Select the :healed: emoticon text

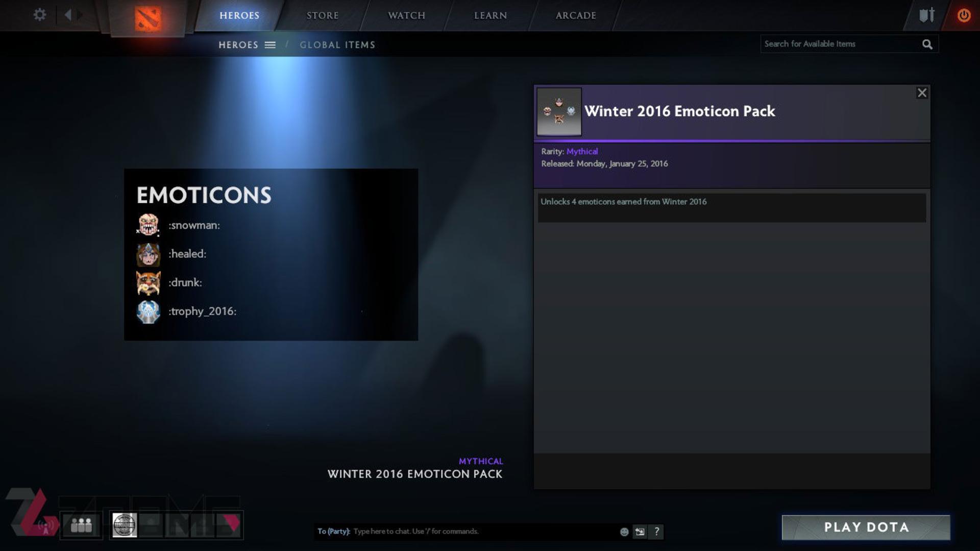(187, 254)
